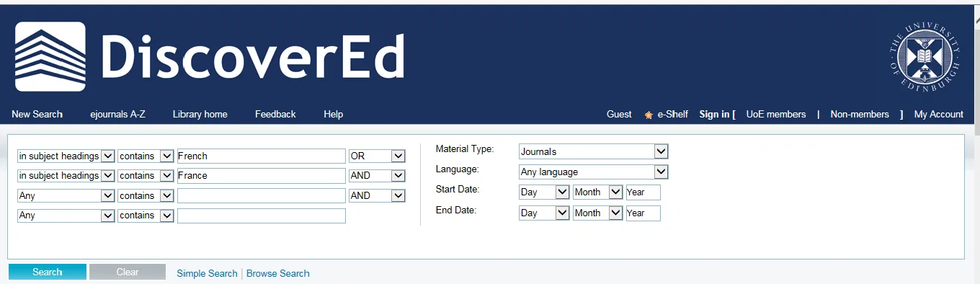The image size is (980, 284).
Task: Switch to Browse Search
Action: point(278,273)
